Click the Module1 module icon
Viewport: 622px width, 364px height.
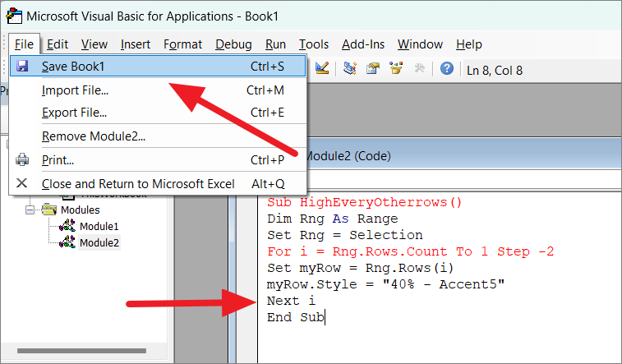(x=67, y=226)
